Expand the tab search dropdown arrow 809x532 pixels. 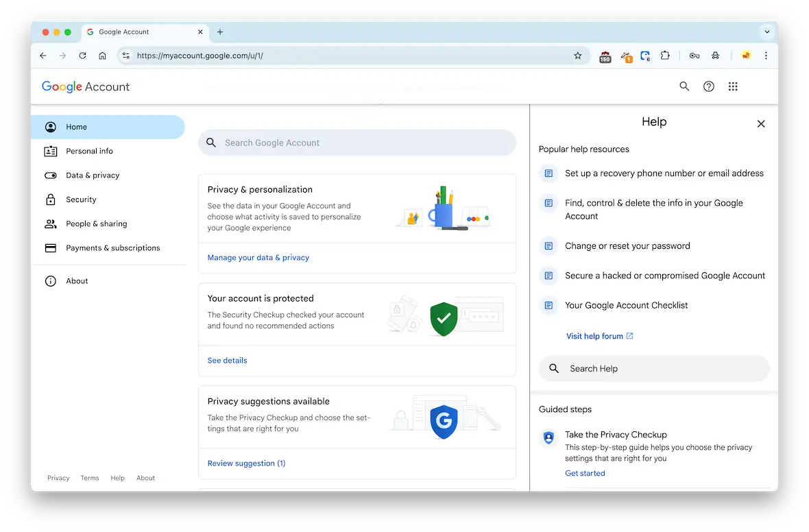click(x=767, y=32)
